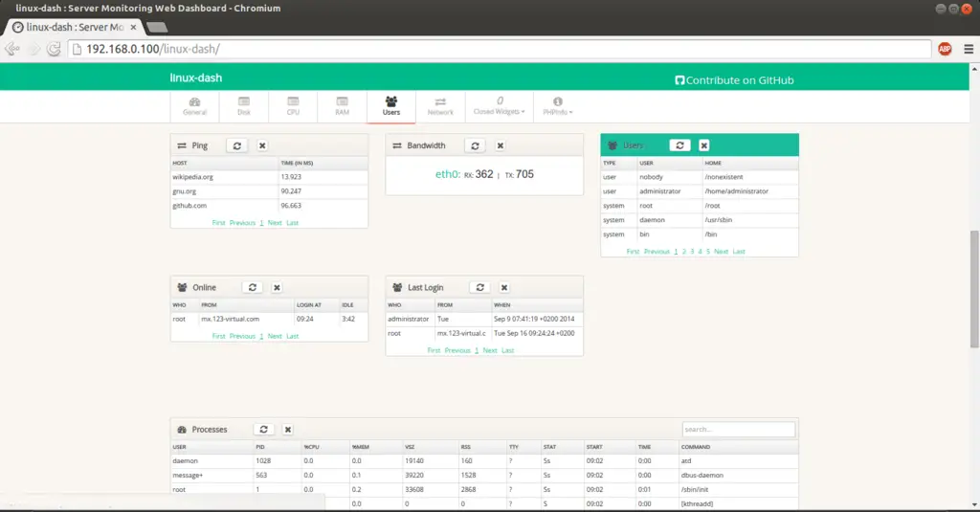Click Next in Users table pagination
The width and height of the screenshot is (980, 512).
(x=722, y=252)
